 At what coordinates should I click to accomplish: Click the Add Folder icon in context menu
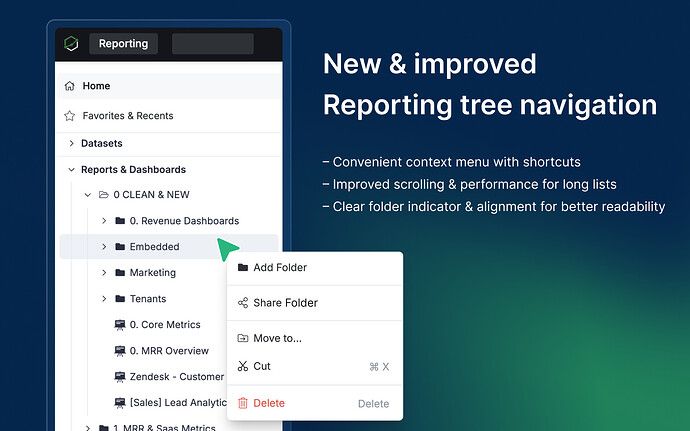[242, 268]
